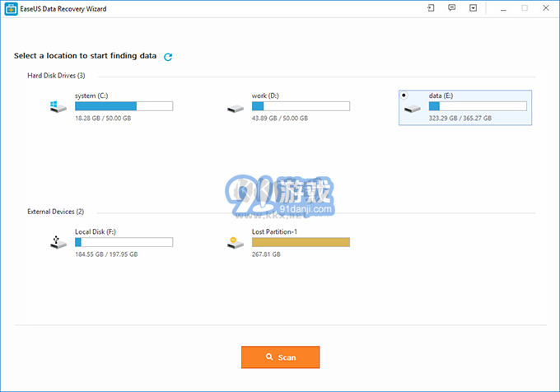The height and width of the screenshot is (392, 560).
Task: Click the "Hard Disk Drives (3)" heading
Action: click(56, 76)
